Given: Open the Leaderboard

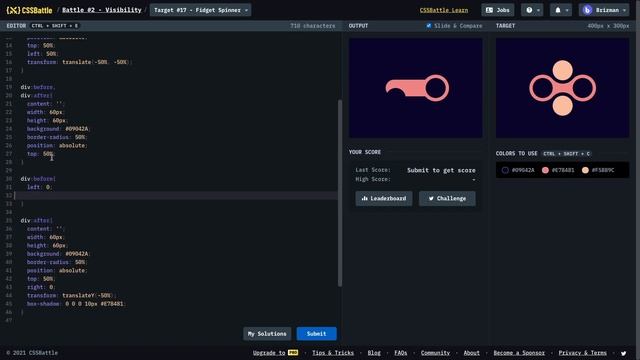Looking at the screenshot, I should (x=384, y=198).
